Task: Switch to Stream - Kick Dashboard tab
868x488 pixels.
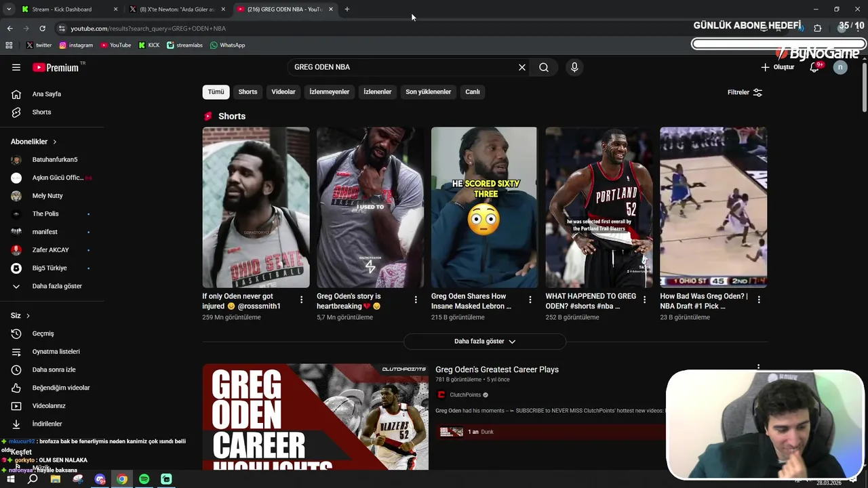Action: (68, 9)
